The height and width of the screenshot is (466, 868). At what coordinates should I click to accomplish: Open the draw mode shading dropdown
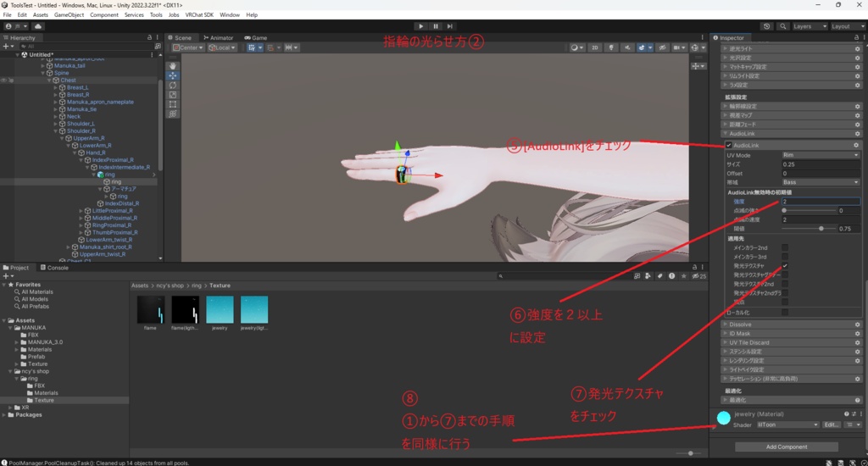tap(576, 47)
